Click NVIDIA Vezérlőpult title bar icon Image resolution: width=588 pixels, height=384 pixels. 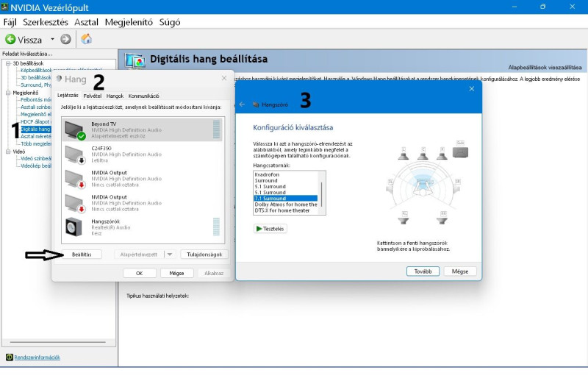click(4, 7)
